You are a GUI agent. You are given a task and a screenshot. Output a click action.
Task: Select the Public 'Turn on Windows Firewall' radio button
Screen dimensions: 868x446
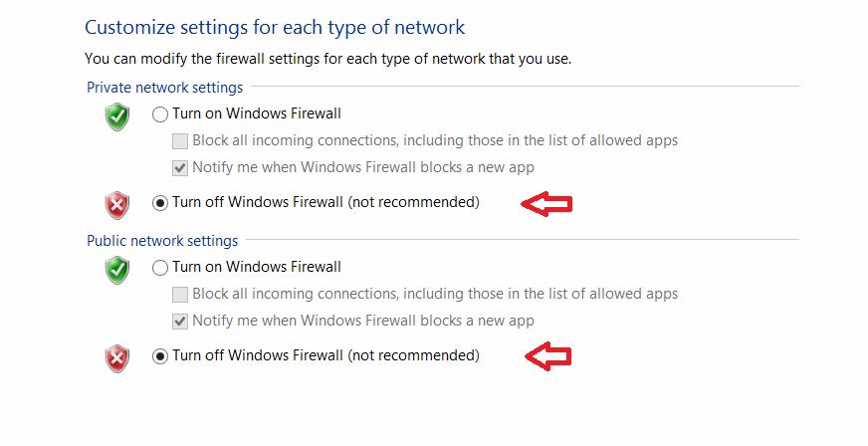[x=160, y=268]
